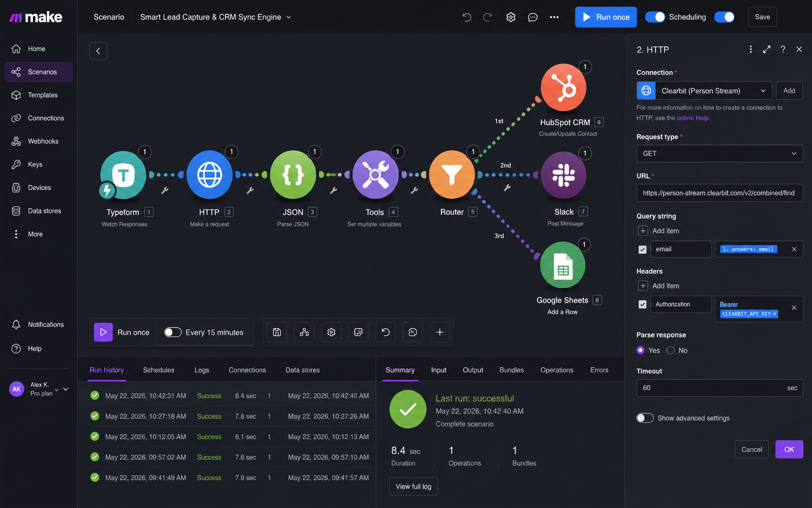Click the plus add module button
This screenshot has height=508, width=812.
[440, 332]
